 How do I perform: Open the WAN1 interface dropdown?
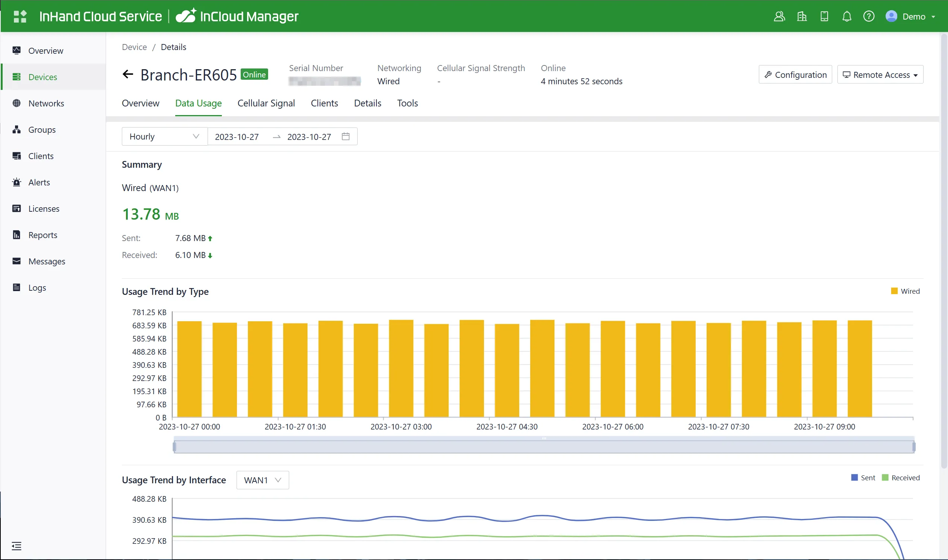click(262, 480)
